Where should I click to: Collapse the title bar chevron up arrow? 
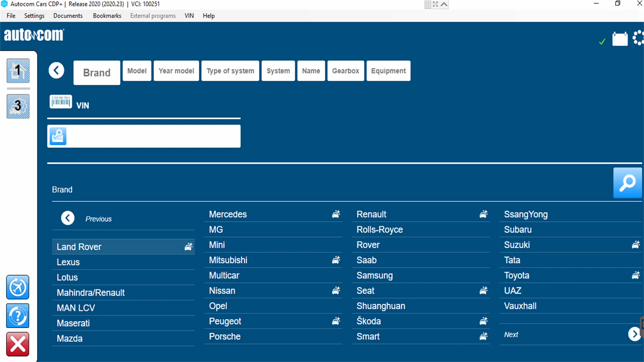point(444,4)
